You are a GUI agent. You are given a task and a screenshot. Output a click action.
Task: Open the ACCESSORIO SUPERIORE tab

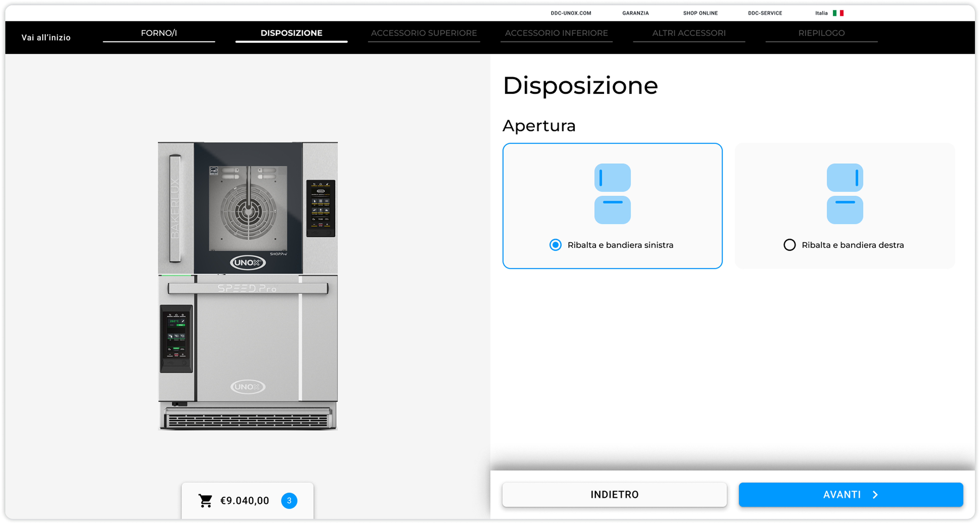(x=424, y=33)
